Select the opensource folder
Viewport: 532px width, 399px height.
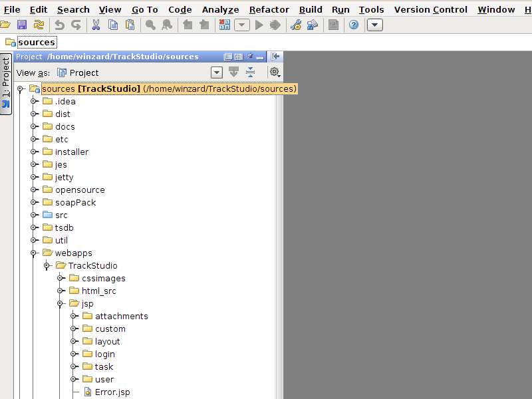click(80, 190)
